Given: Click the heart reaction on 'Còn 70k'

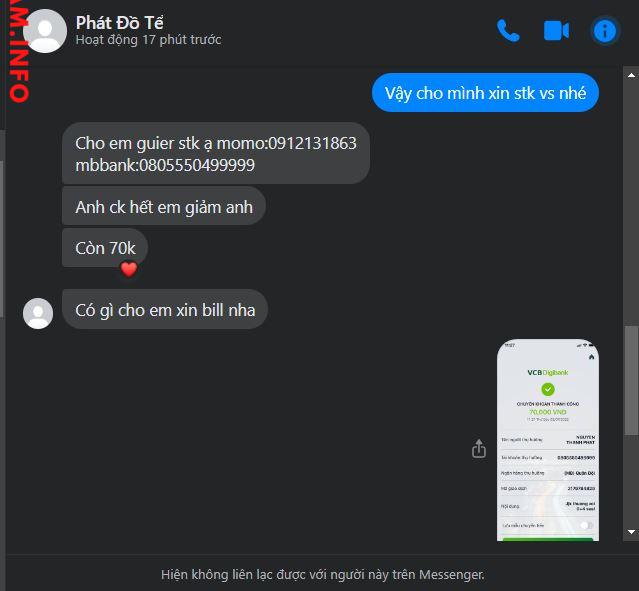Looking at the screenshot, I should [x=129, y=269].
